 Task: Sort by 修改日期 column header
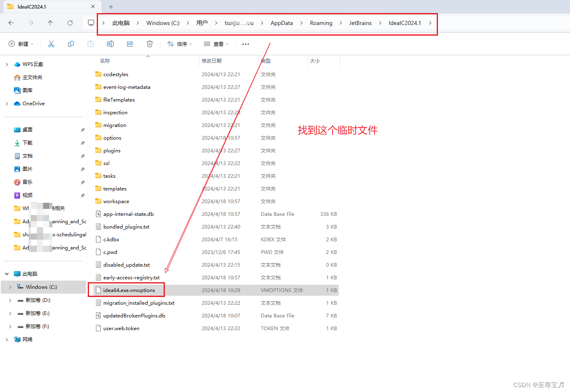(212, 61)
